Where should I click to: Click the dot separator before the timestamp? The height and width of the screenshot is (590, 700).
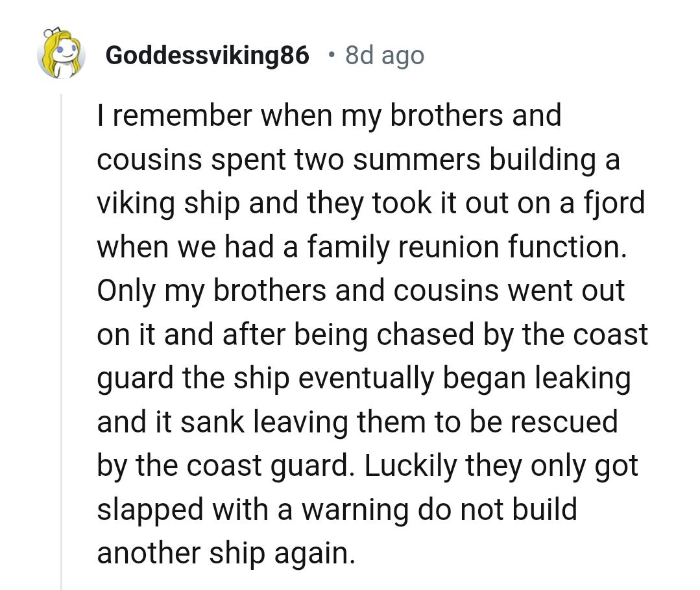tap(332, 54)
